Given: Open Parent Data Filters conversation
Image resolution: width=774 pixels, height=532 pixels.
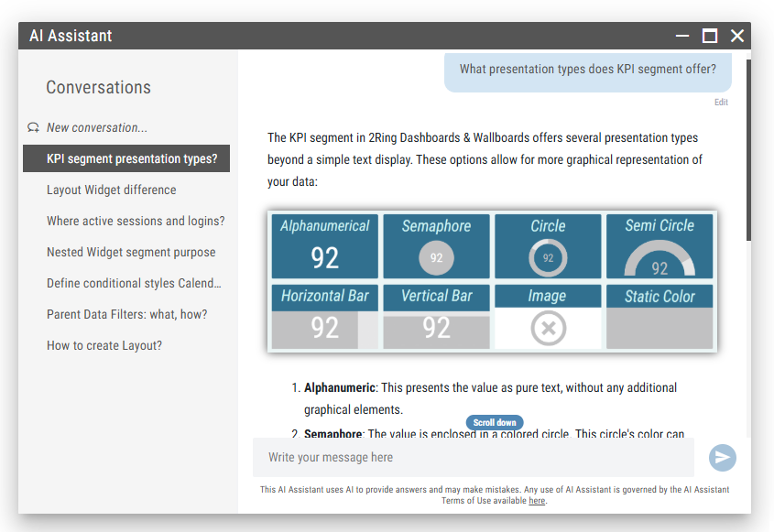Looking at the screenshot, I should (x=127, y=314).
